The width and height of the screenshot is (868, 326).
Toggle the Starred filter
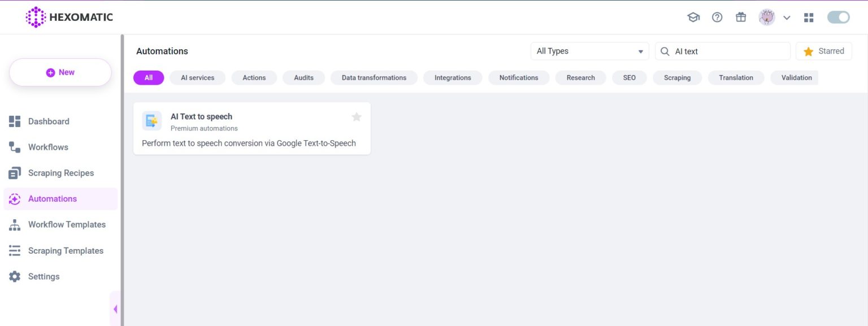coord(823,51)
